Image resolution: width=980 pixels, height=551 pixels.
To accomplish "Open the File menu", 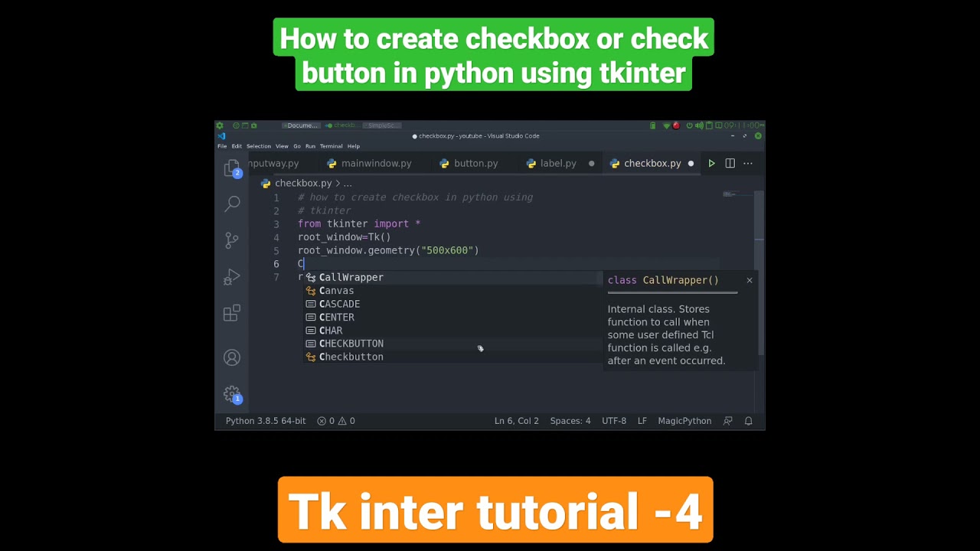I will pyautogui.click(x=222, y=146).
